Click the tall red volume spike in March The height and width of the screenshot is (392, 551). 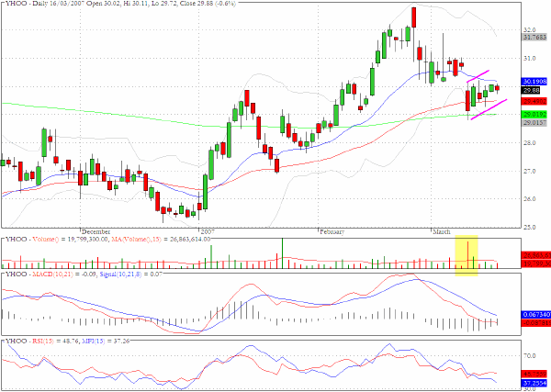pyautogui.click(x=467, y=255)
